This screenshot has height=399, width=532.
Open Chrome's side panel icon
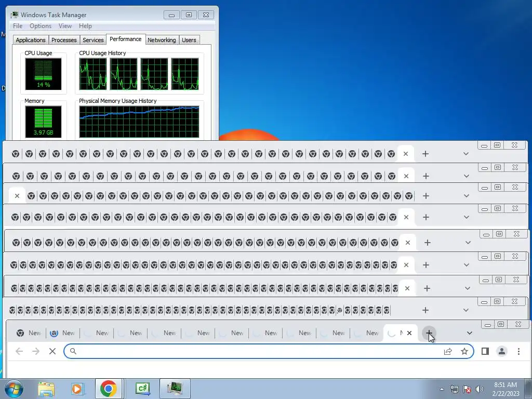(485, 351)
